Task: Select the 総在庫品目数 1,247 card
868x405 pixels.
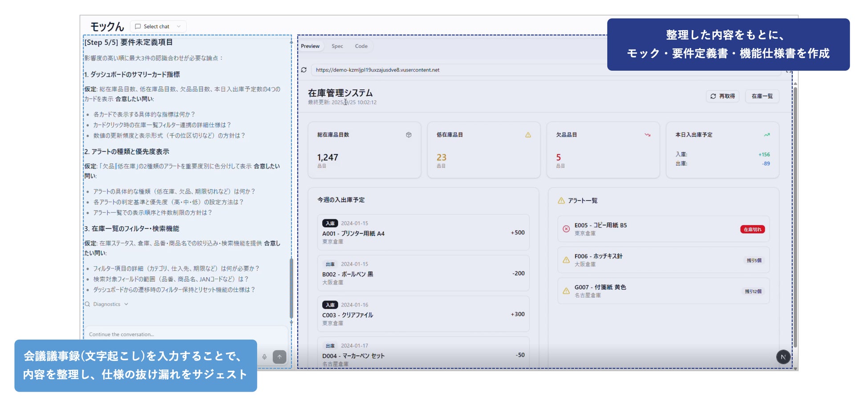Action: coord(365,150)
